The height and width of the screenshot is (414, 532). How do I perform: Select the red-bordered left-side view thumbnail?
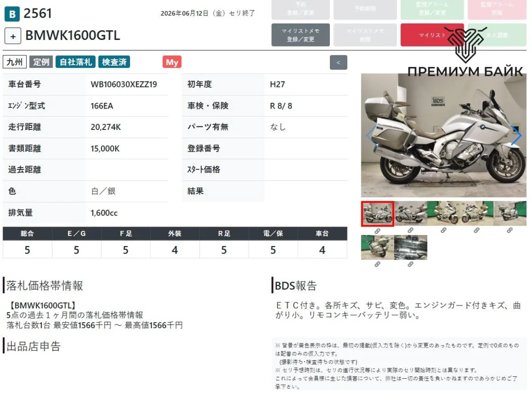(x=377, y=214)
